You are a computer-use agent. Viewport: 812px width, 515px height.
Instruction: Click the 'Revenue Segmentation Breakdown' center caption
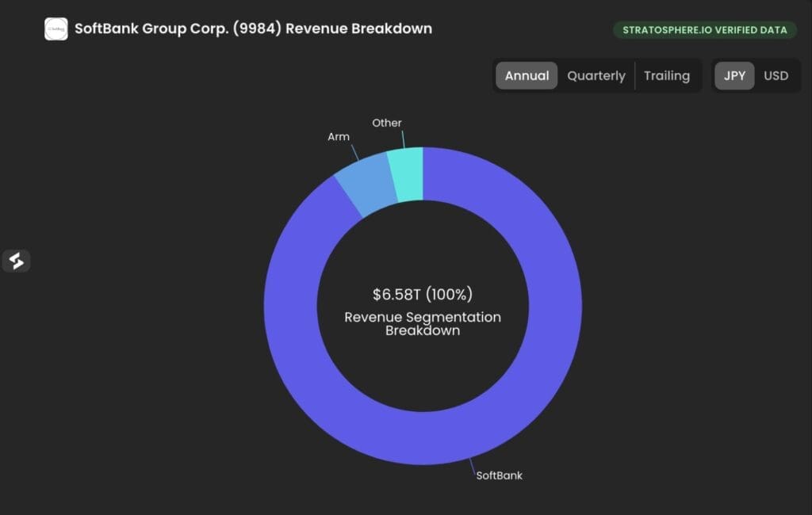pos(423,323)
